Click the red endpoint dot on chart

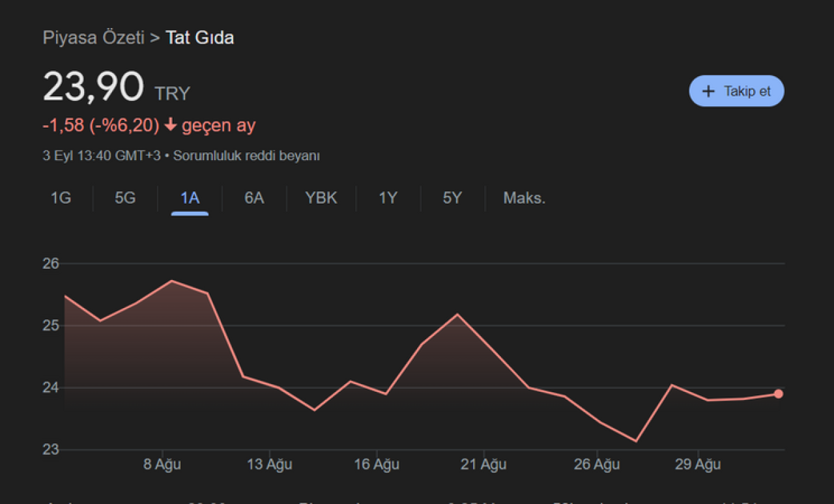point(779,394)
